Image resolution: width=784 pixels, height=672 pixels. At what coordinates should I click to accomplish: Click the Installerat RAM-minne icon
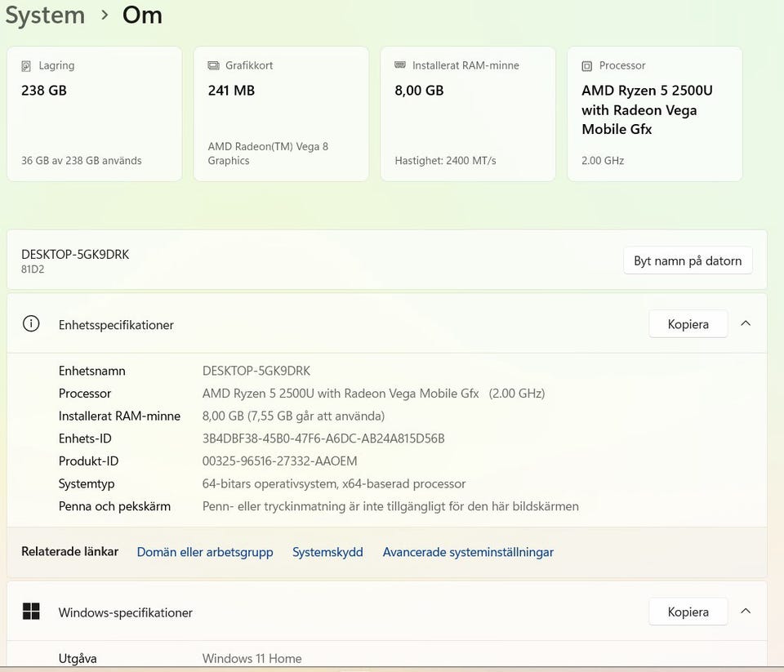400,65
